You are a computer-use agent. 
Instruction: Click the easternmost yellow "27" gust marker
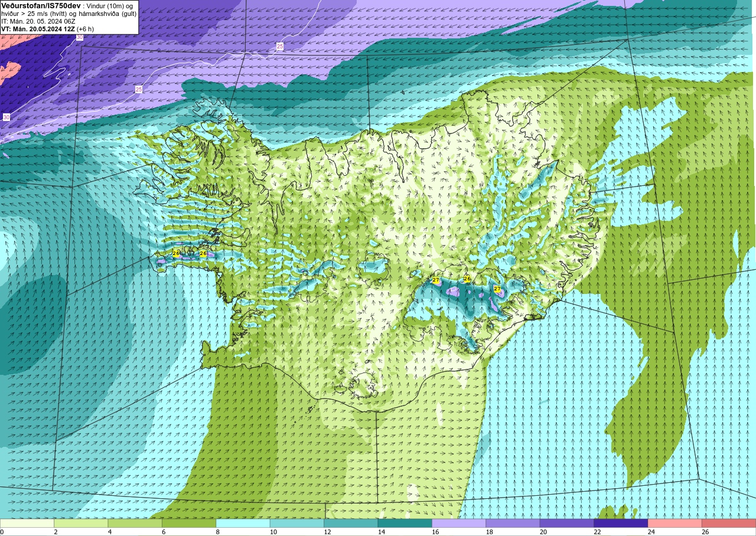pyautogui.click(x=497, y=289)
